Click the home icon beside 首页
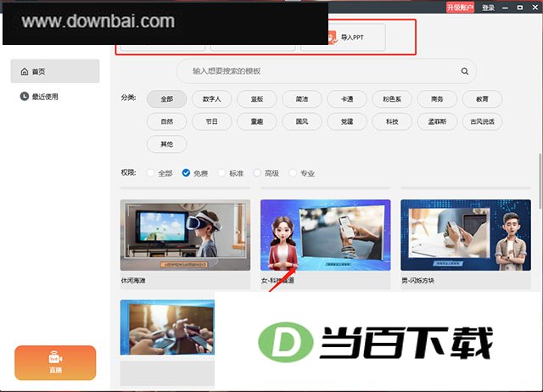 25,71
